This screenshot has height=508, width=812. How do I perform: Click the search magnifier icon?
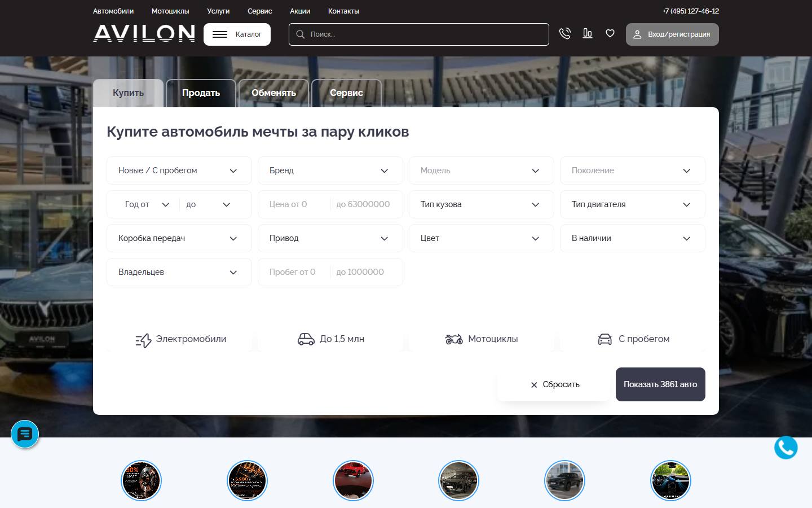point(301,34)
